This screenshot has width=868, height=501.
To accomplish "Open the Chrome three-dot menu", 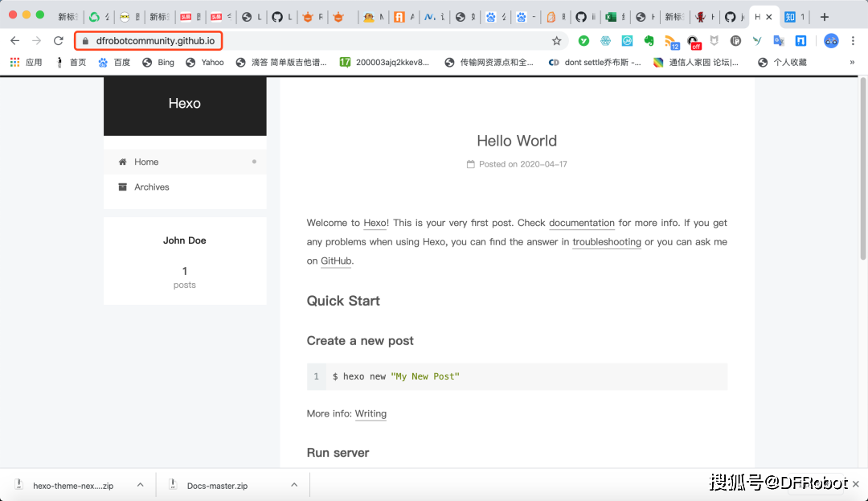I will coord(853,41).
